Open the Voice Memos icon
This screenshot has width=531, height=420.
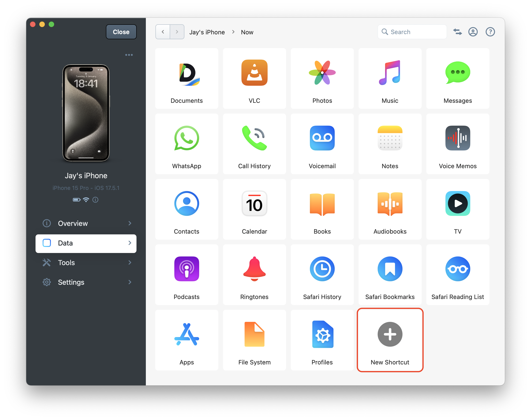[x=457, y=138]
